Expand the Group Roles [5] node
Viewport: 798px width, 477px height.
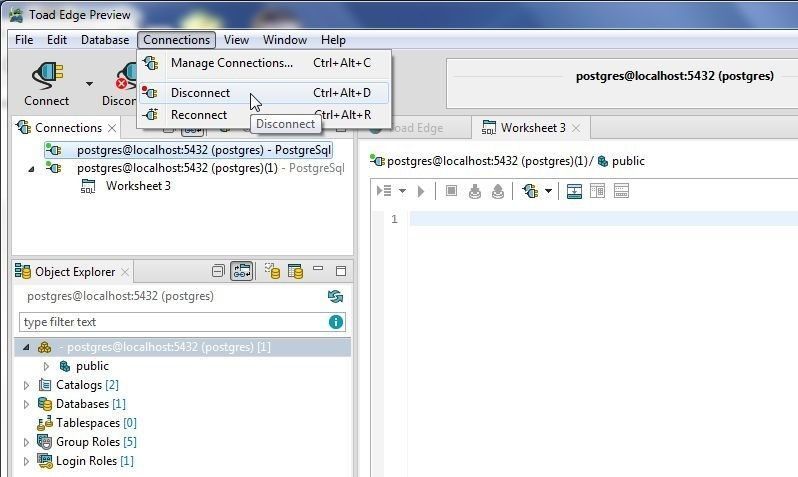click(26, 442)
